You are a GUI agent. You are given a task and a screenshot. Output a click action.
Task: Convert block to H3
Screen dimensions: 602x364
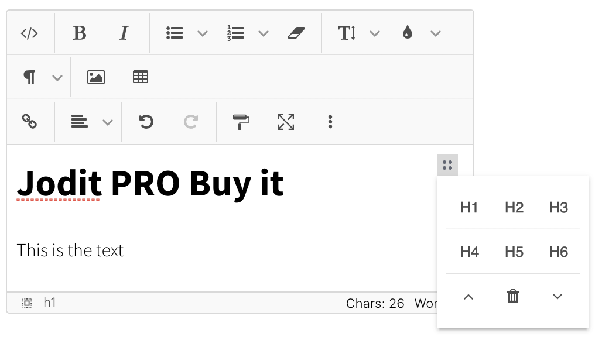[558, 208]
